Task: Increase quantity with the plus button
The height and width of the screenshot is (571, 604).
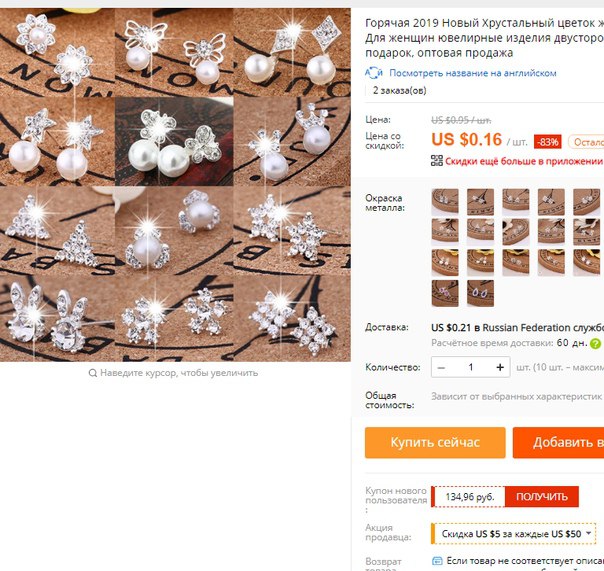Action: [500, 367]
